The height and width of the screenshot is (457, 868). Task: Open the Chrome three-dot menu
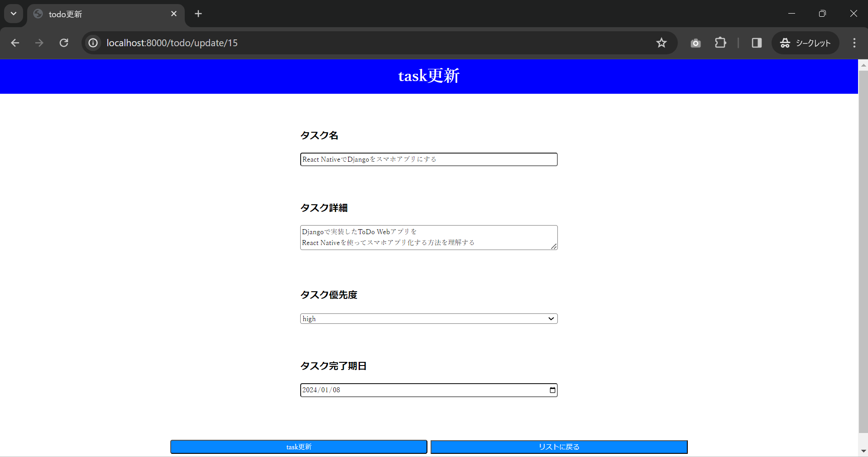(x=854, y=43)
